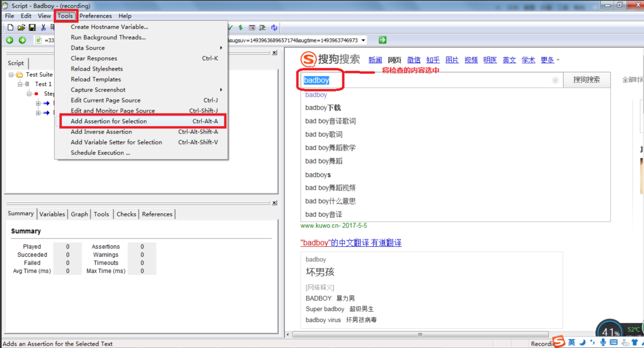The image size is (644, 348).
Task: Click the green Back navigation arrow
Action: tap(10, 41)
